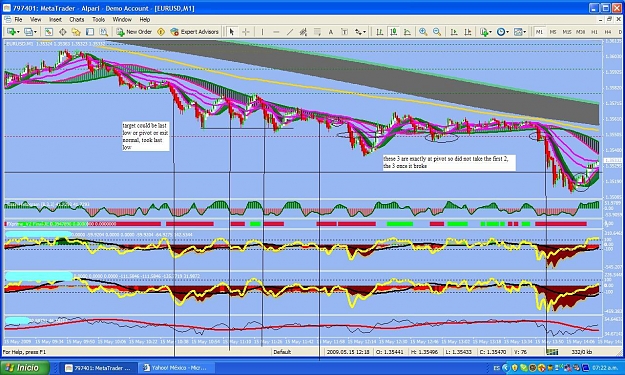Select the Trendline drawing tool
The width and height of the screenshot is (625, 375).
pos(290,32)
